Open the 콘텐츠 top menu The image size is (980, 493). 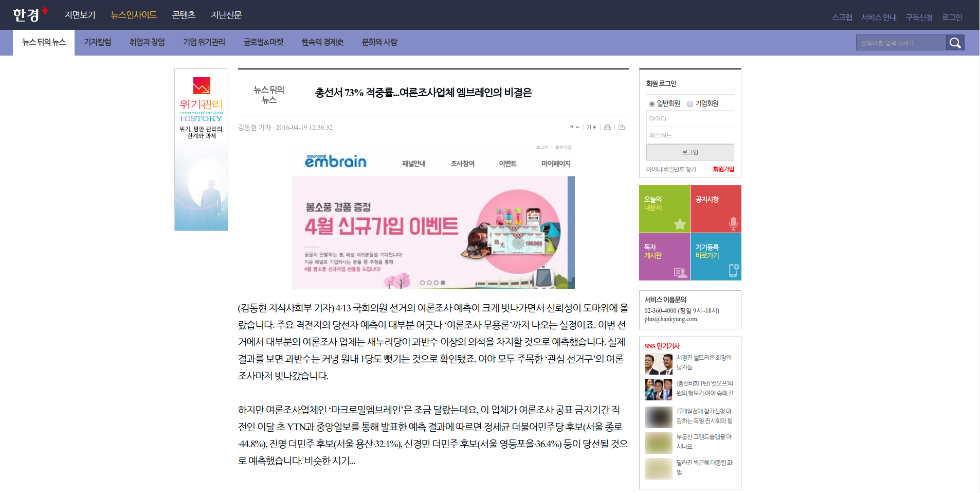[184, 15]
